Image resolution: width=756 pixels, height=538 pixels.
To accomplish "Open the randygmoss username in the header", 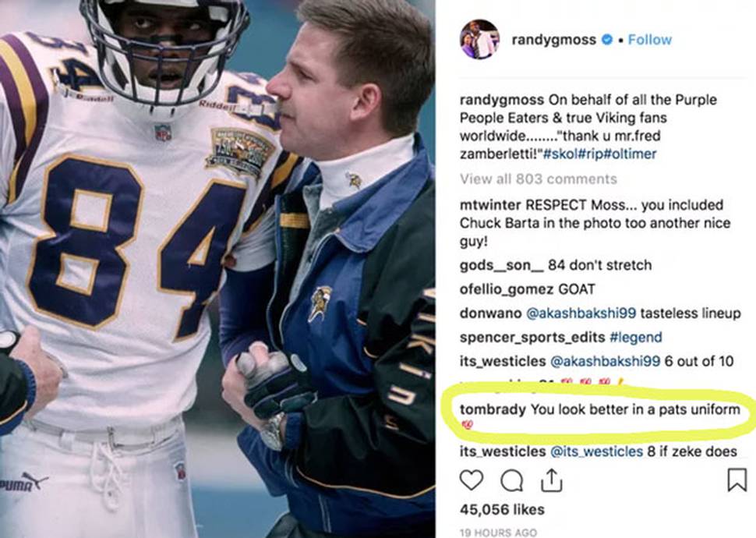I will pos(553,40).
